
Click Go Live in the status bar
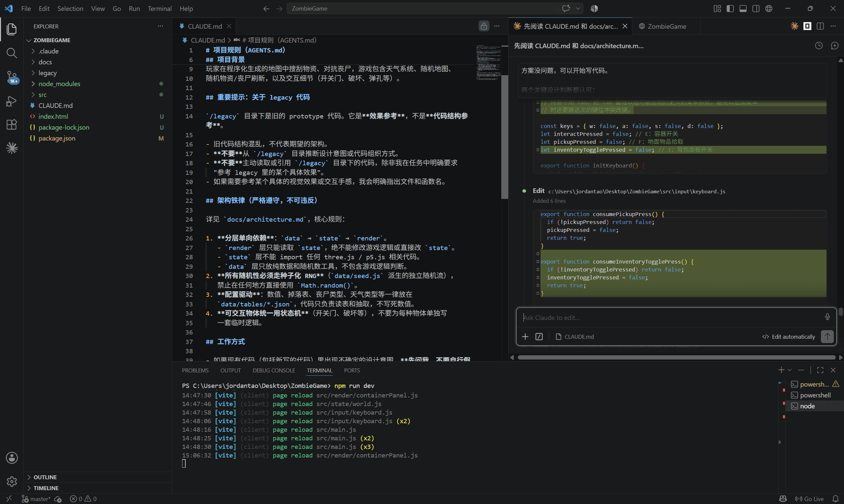point(809,499)
